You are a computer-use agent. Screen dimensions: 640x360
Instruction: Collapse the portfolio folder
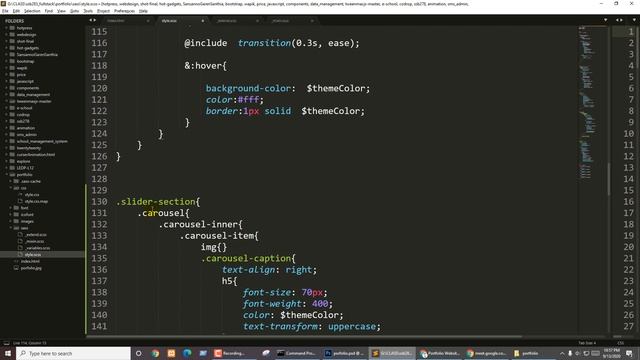tap(7, 174)
